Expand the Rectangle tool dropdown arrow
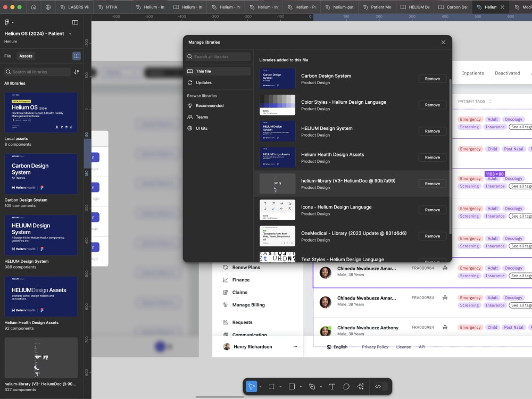 tap(301, 387)
